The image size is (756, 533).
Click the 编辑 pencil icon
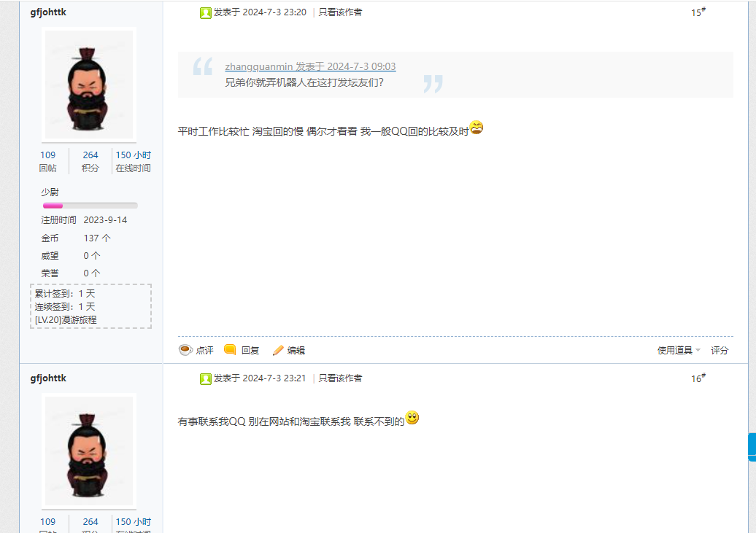tap(278, 351)
